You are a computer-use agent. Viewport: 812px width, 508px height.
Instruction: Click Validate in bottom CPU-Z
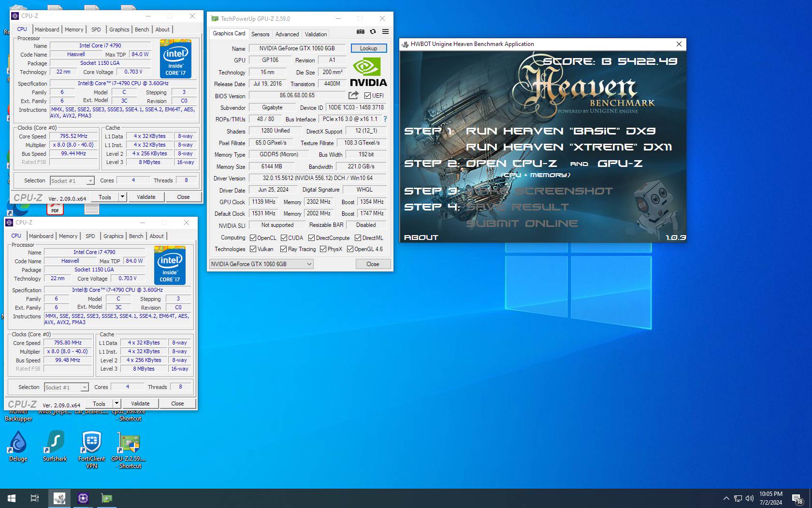coord(140,403)
